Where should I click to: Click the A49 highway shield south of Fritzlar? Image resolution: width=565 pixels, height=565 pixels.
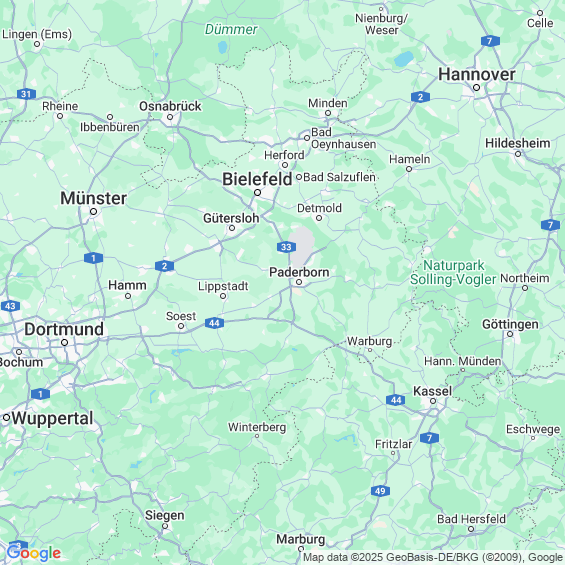tap(380, 490)
